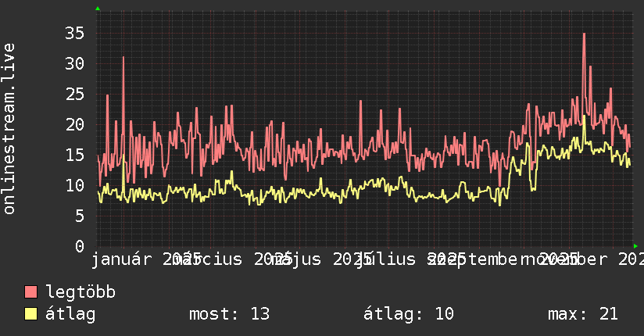644x336 pixels.
Task: Click the pink legtöbb legend swatch
Action: tap(30, 291)
